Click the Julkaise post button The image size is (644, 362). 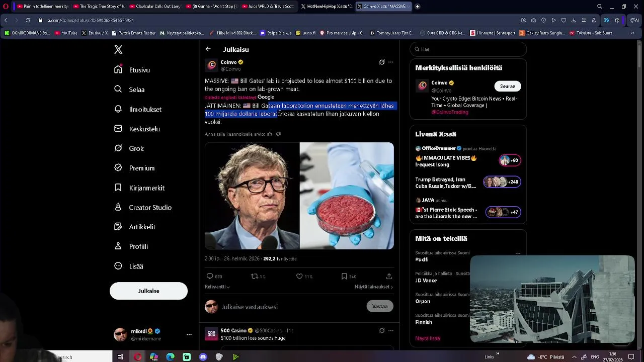[x=148, y=291]
